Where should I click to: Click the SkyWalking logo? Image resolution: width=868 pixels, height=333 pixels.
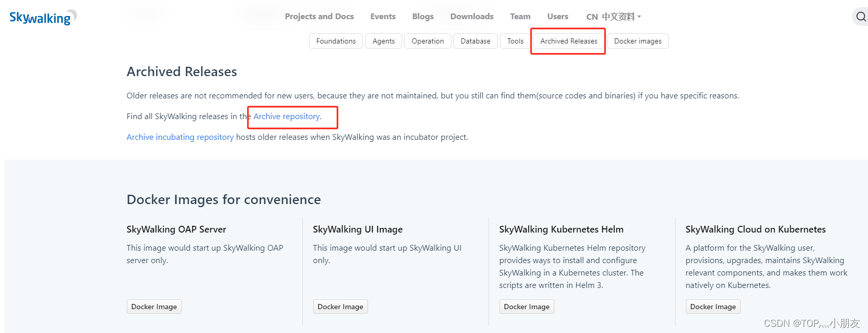[x=43, y=18]
